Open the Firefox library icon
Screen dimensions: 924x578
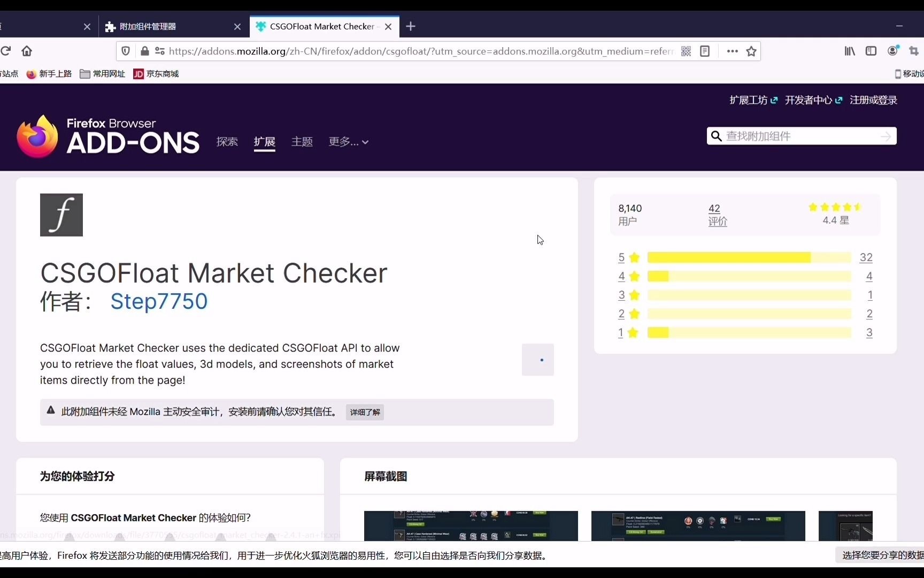pyautogui.click(x=850, y=51)
